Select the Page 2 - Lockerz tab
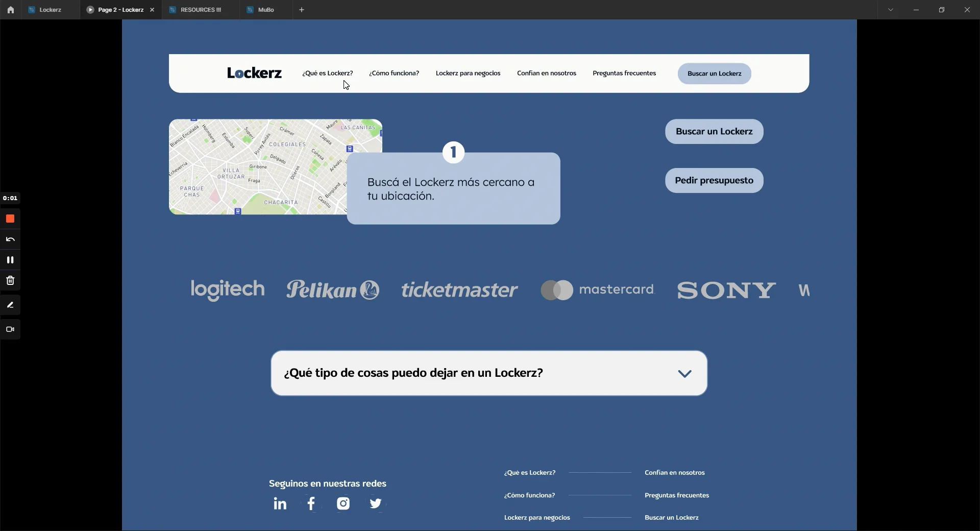This screenshot has height=531, width=980. point(120,10)
